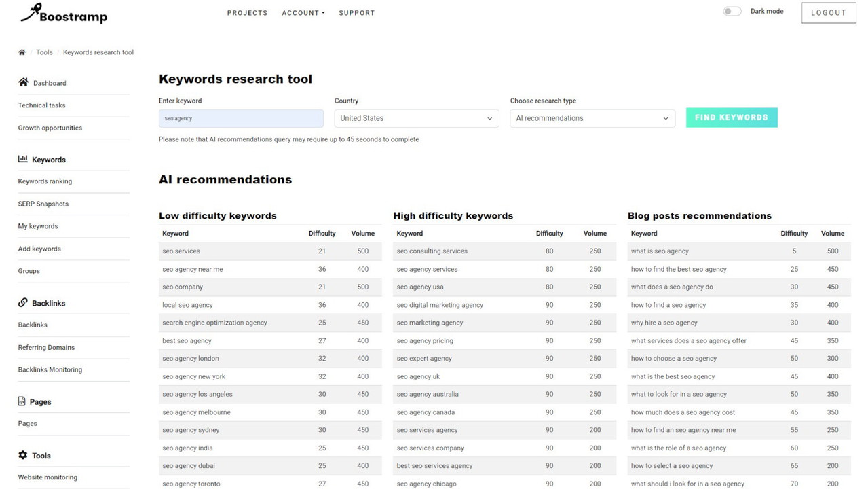Click the Pages document icon

tap(22, 401)
